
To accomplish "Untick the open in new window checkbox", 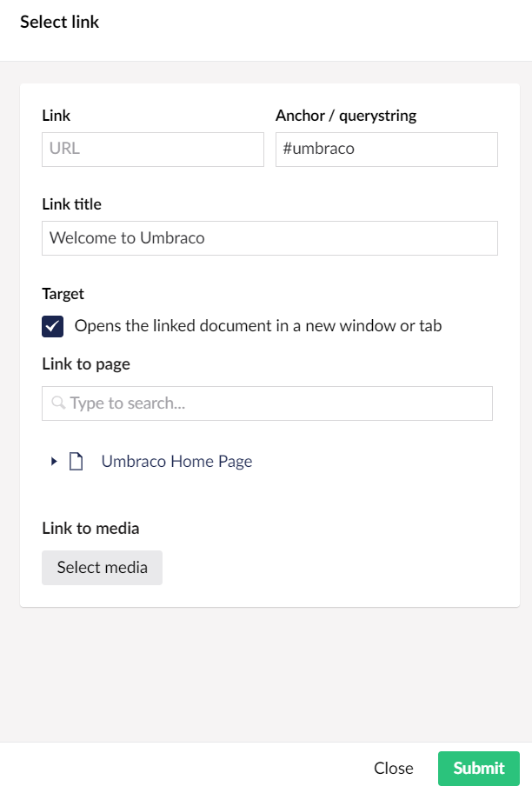I will (53, 326).
